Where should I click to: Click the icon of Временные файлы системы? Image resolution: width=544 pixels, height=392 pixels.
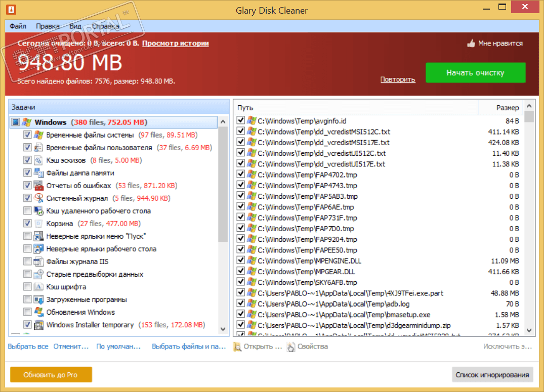point(38,135)
